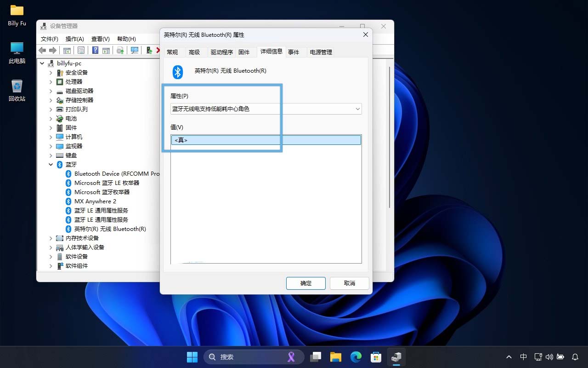This screenshot has height=368, width=588.
Task: Open the network tray icon
Action: pyautogui.click(x=538, y=357)
